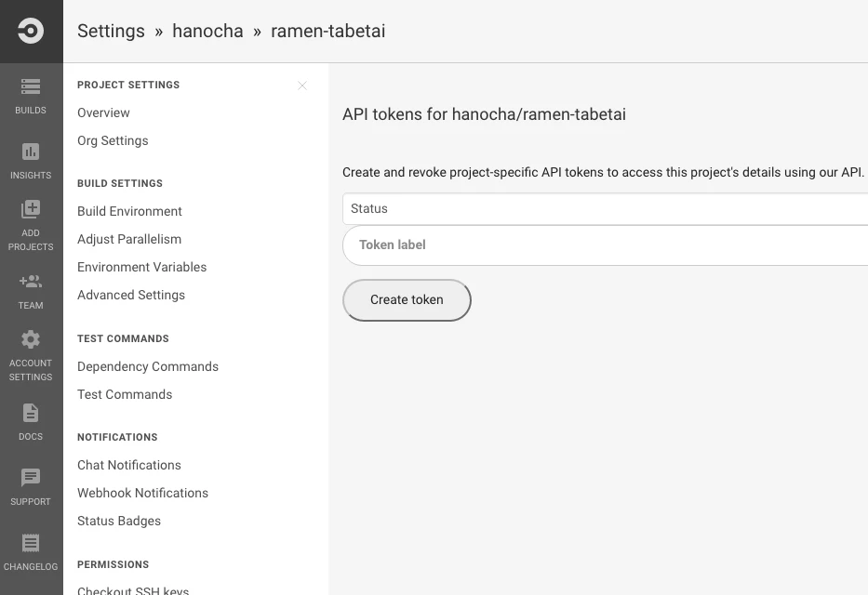The image size is (868, 595).
Task: Click the Settings breadcrumb link
Action: 111,31
